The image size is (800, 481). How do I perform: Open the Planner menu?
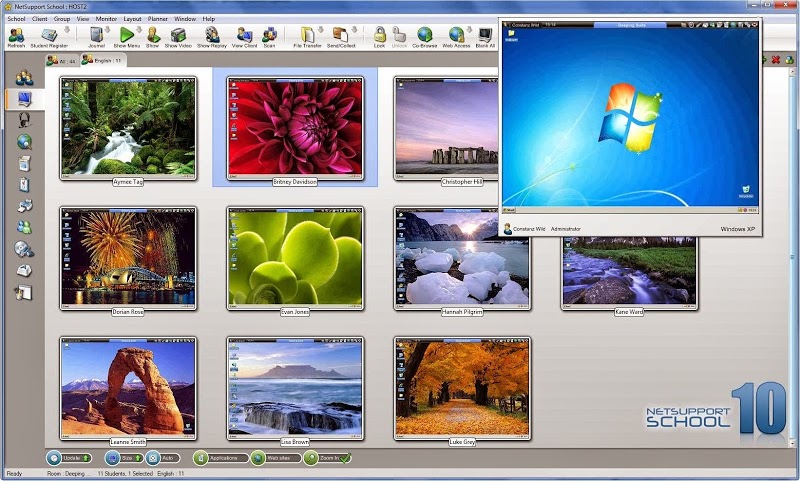pos(158,19)
